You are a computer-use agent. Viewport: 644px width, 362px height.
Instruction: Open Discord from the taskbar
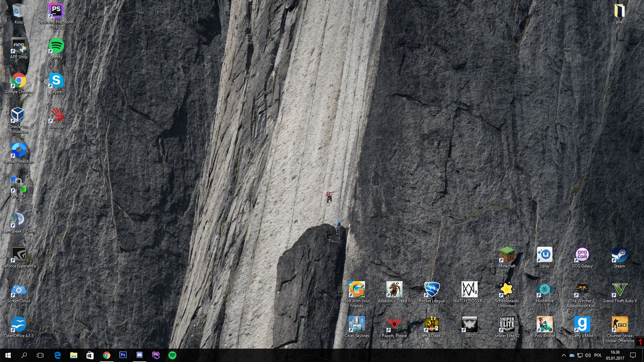(x=140, y=355)
